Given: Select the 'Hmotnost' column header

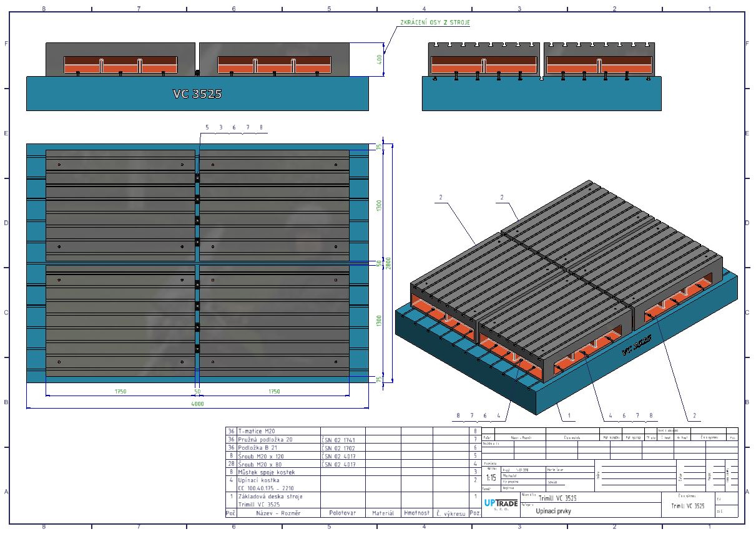Looking at the screenshot, I should coord(416,513).
